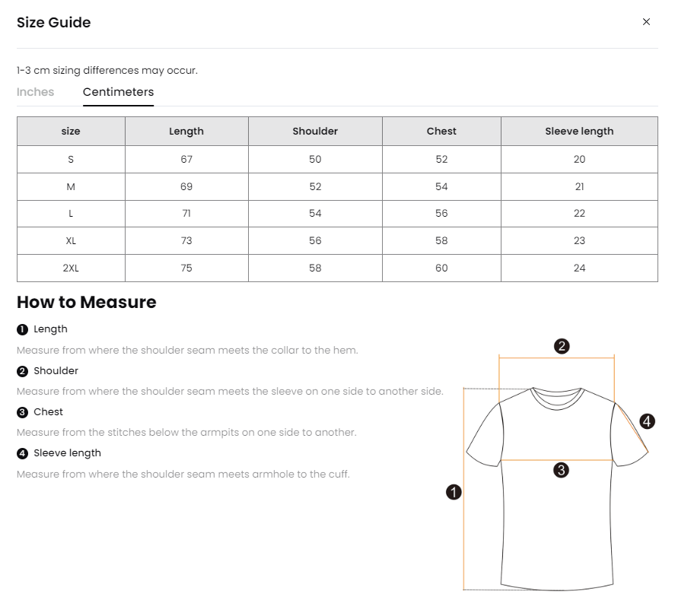
Task: Click number 4 bullet beside Sleeve length heading
Action: click(23, 453)
